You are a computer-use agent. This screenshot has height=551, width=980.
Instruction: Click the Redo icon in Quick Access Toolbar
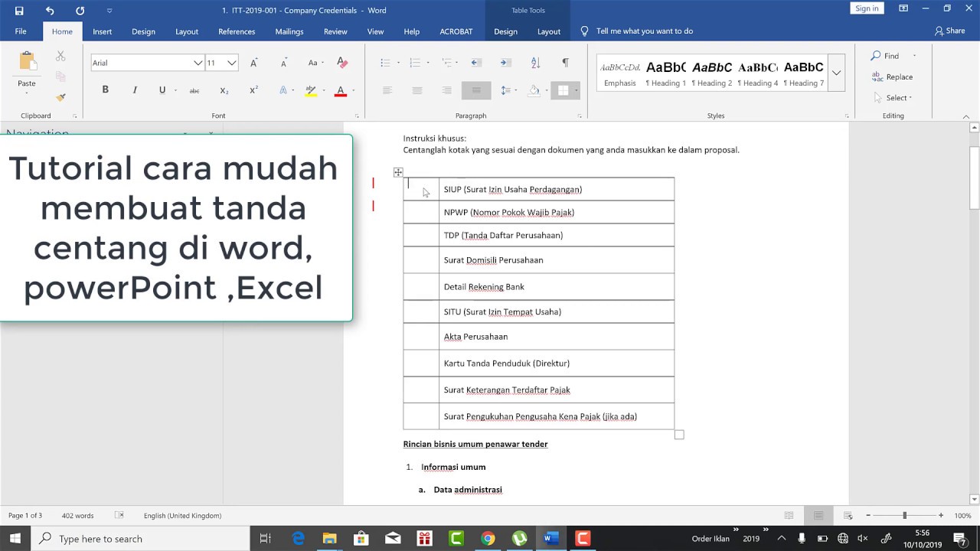[x=80, y=11]
